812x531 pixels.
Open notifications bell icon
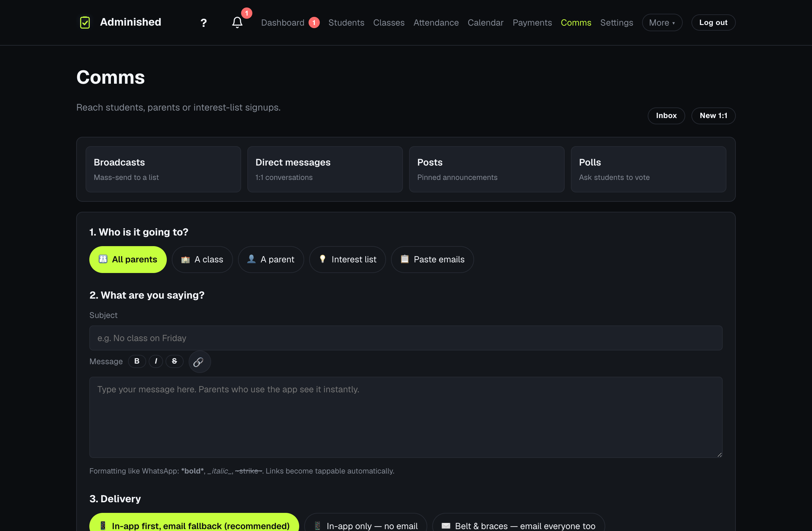(x=237, y=22)
